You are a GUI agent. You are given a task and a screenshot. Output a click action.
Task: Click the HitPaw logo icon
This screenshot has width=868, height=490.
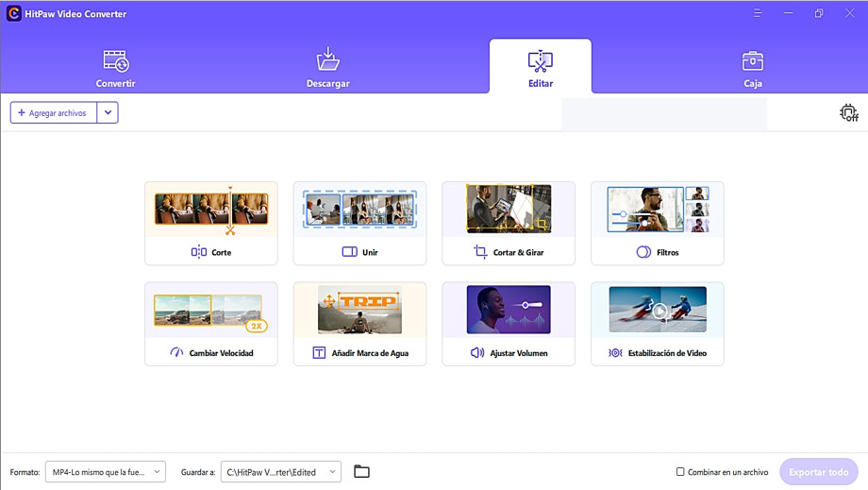pyautogui.click(x=14, y=13)
